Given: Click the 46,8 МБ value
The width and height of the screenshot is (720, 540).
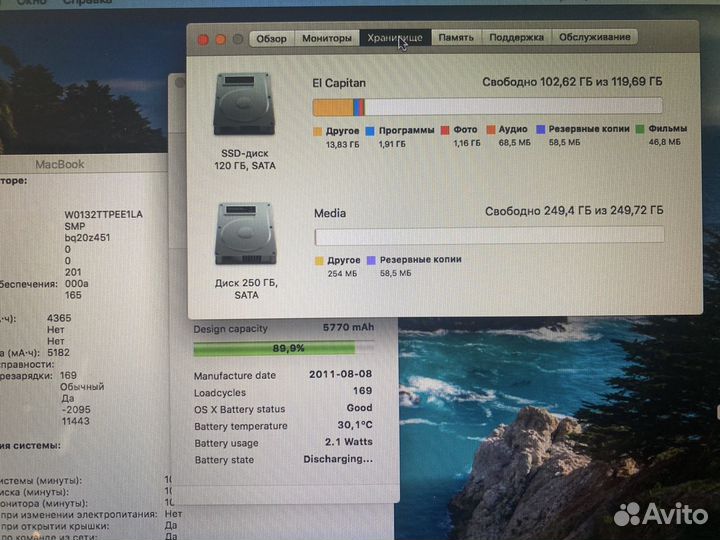Looking at the screenshot, I should 664,142.
